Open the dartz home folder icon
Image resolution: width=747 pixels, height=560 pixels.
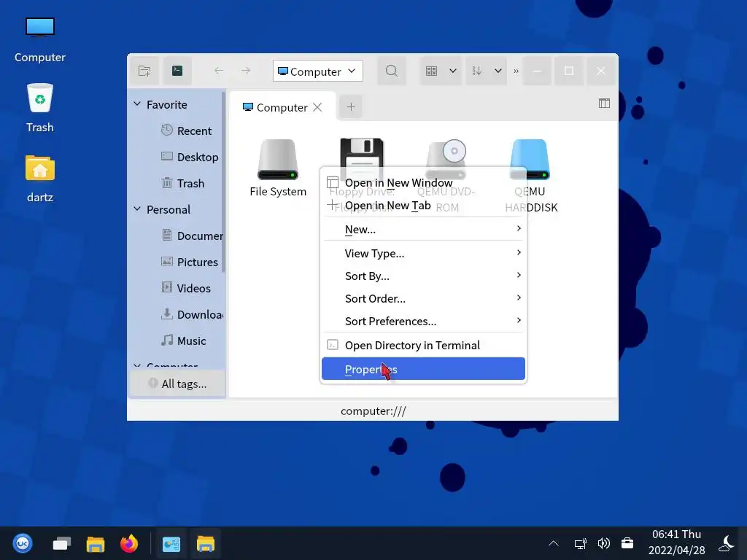click(40, 179)
